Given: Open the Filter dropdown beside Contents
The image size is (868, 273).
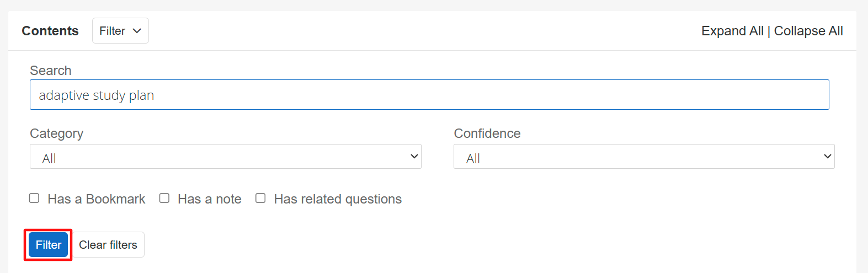Looking at the screenshot, I should 120,31.
